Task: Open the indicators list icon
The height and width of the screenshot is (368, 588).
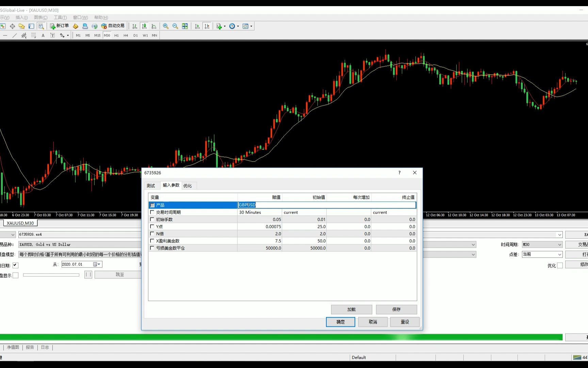Action: (x=219, y=26)
